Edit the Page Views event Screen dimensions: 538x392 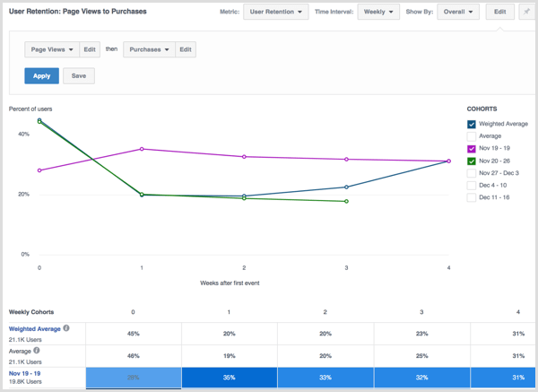click(90, 49)
